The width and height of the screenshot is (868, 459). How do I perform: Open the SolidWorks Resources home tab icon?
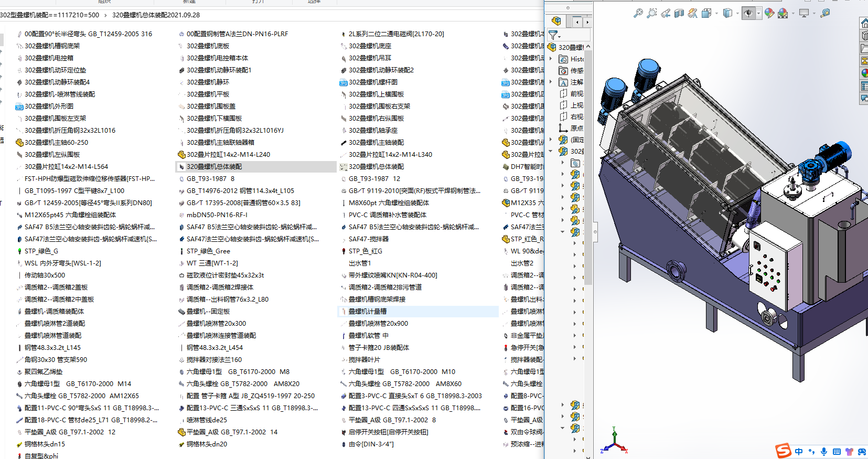click(864, 23)
